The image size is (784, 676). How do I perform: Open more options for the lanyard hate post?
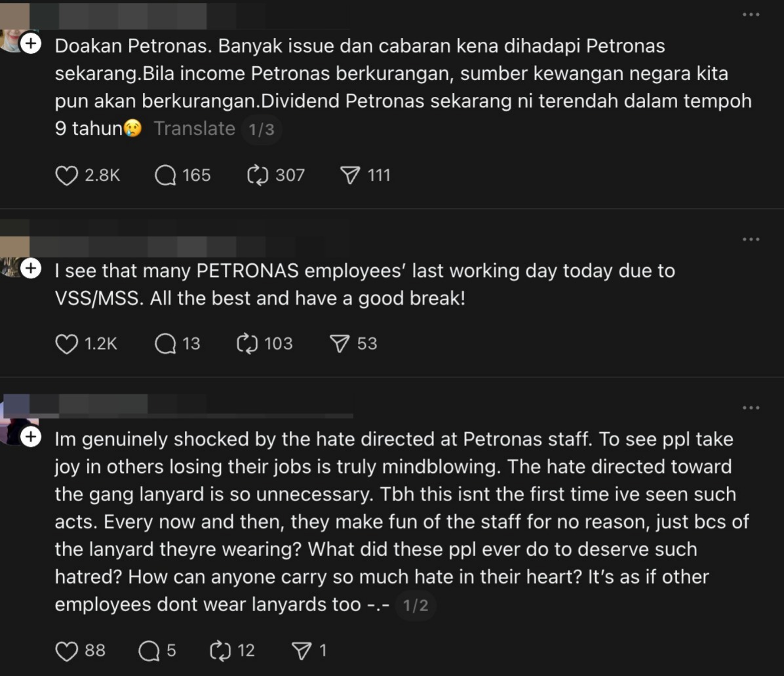[x=751, y=408]
